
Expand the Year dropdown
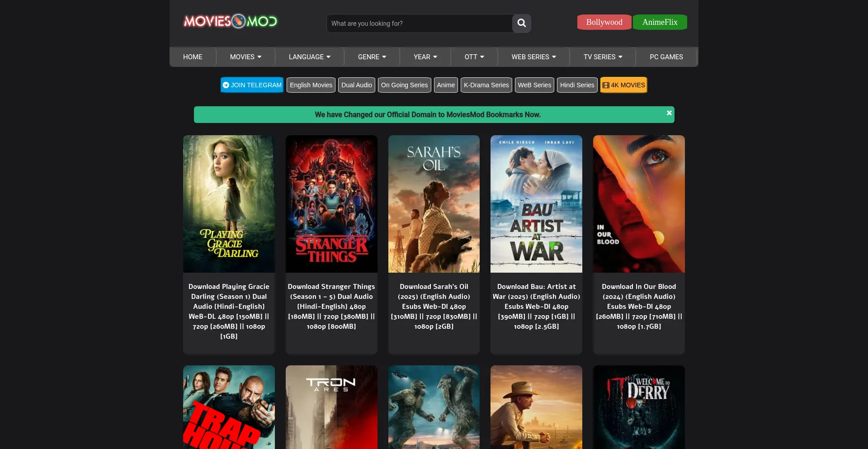425,57
